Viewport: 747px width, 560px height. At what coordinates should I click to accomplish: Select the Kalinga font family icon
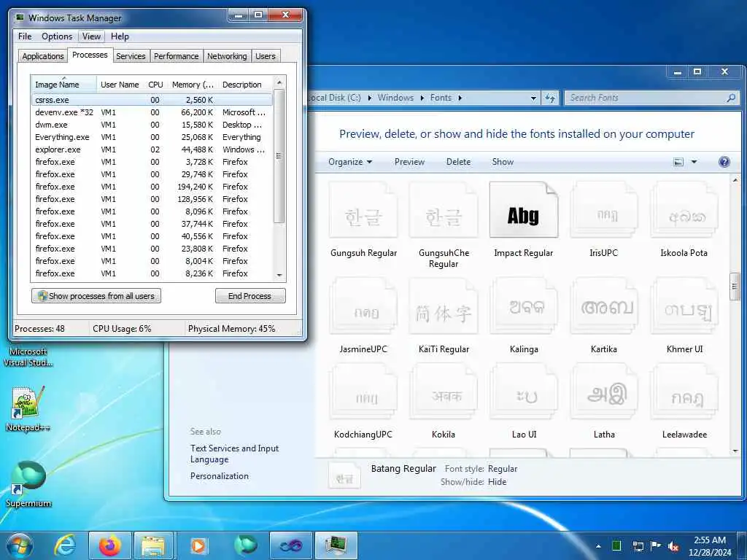click(524, 306)
